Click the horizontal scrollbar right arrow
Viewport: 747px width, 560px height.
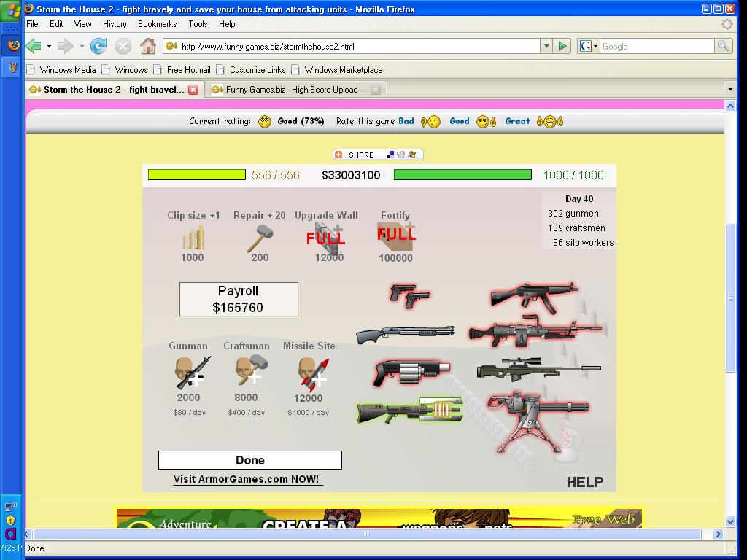718,534
